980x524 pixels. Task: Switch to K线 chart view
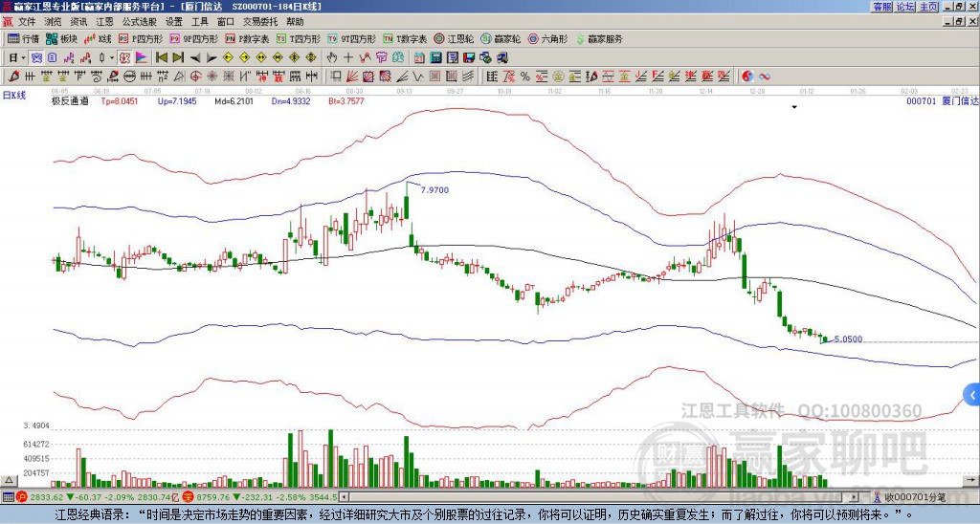(x=98, y=38)
